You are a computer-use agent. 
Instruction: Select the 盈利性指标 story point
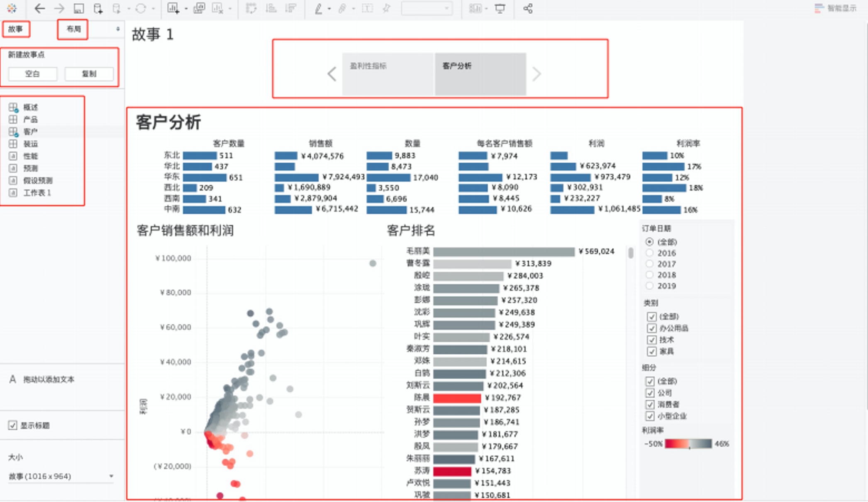pyautogui.click(x=388, y=73)
